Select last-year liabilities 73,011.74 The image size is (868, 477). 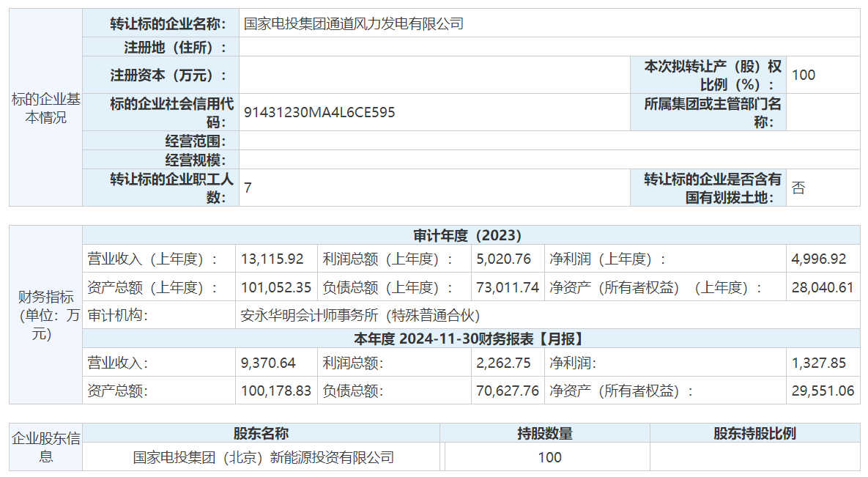click(508, 287)
